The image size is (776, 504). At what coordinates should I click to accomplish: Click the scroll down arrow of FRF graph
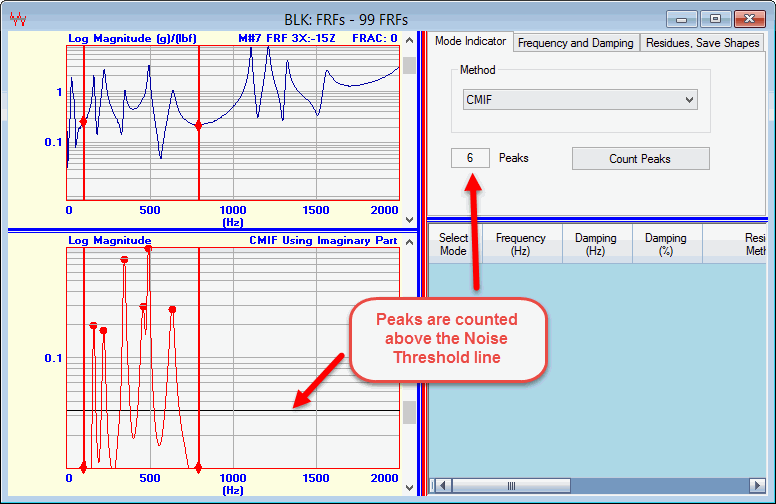click(409, 220)
